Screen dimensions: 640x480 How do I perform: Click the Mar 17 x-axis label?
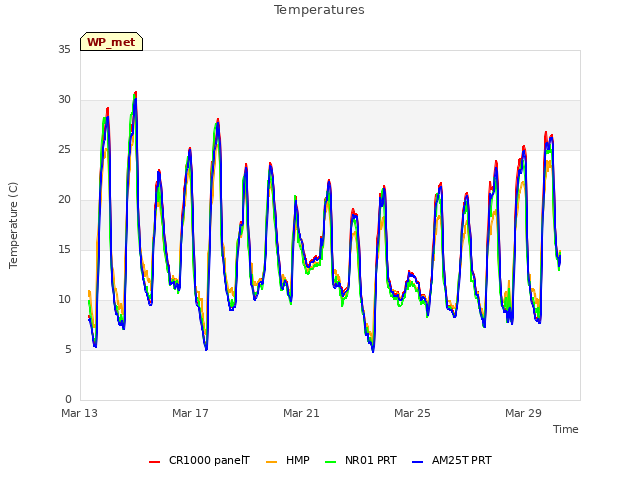[x=190, y=413]
